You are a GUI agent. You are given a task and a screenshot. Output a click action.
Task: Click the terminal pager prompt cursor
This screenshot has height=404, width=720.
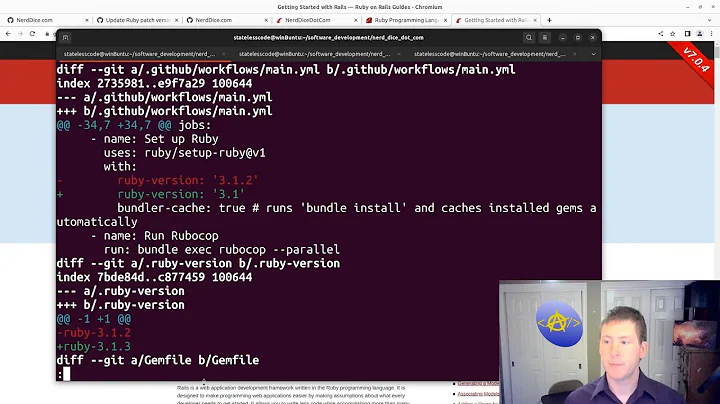(67, 374)
